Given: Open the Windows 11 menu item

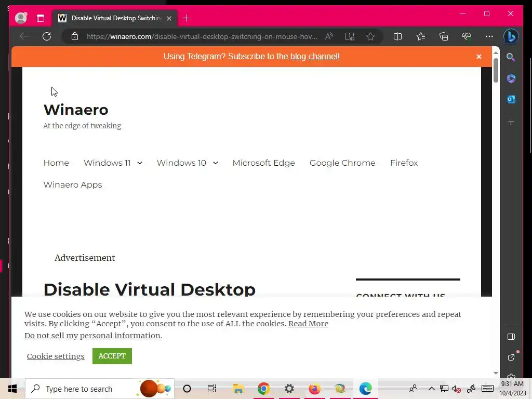Looking at the screenshot, I should [x=107, y=163].
